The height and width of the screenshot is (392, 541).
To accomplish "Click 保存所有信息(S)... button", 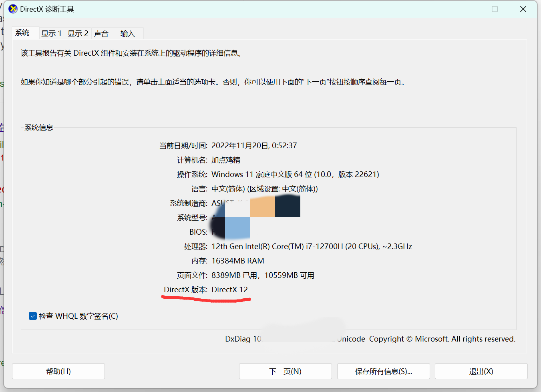I will tap(384, 371).
